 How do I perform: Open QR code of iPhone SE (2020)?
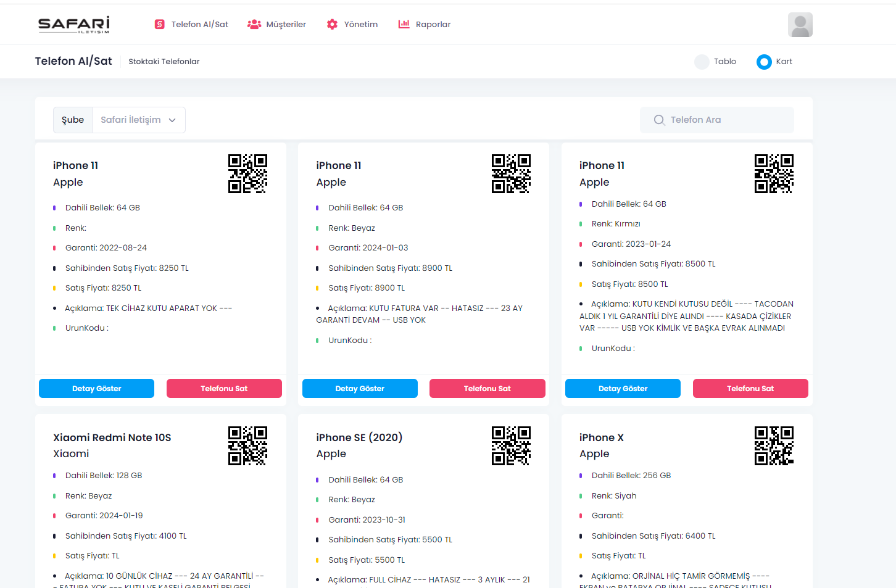click(x=511, y=445)
